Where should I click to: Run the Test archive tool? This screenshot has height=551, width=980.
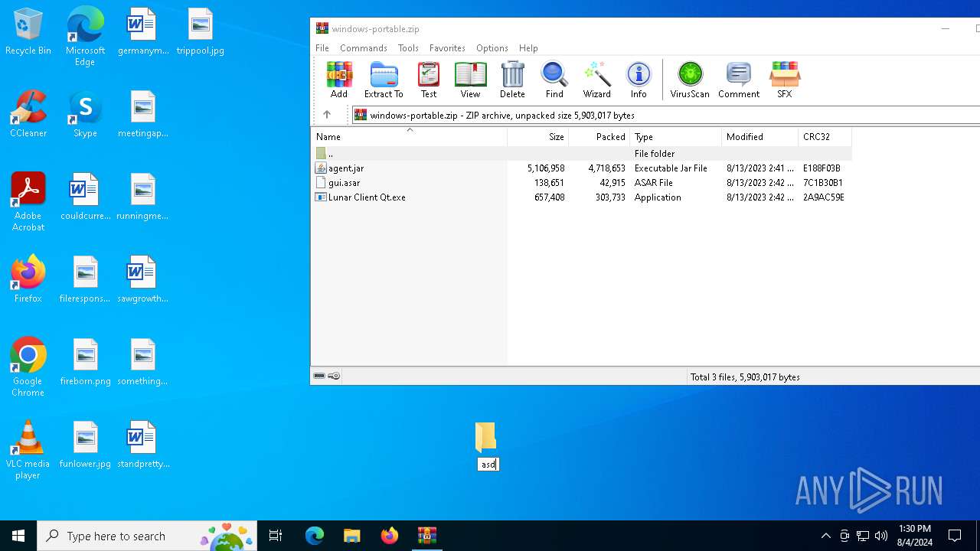[429, 80]
